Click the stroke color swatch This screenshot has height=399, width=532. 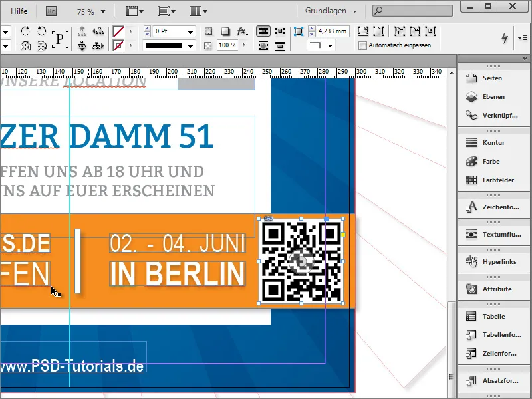(x=118, y=45)
